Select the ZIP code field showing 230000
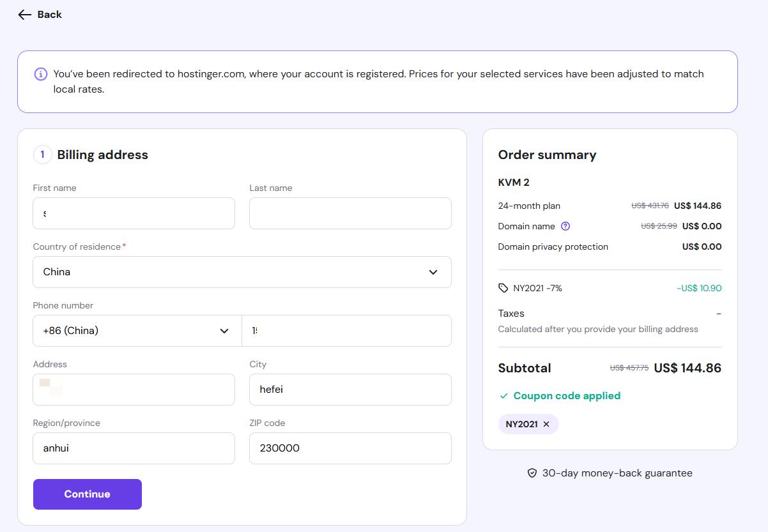 tap(350, 448)
